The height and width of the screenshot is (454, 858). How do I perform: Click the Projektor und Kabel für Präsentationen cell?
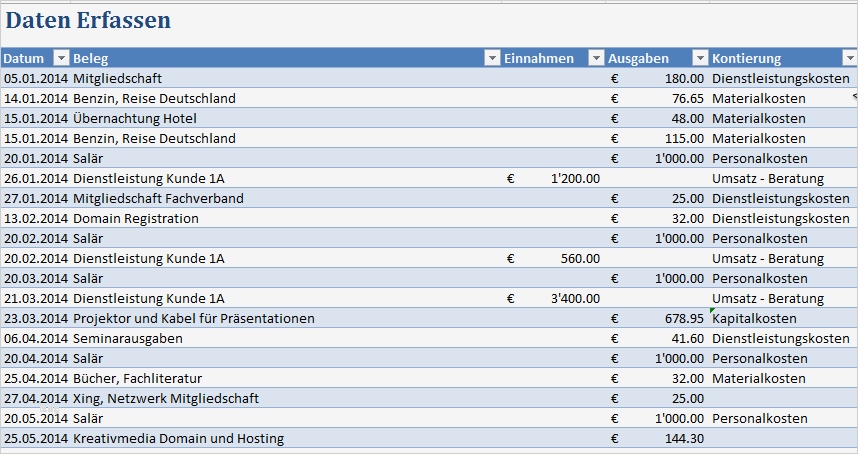coord(194,318)
